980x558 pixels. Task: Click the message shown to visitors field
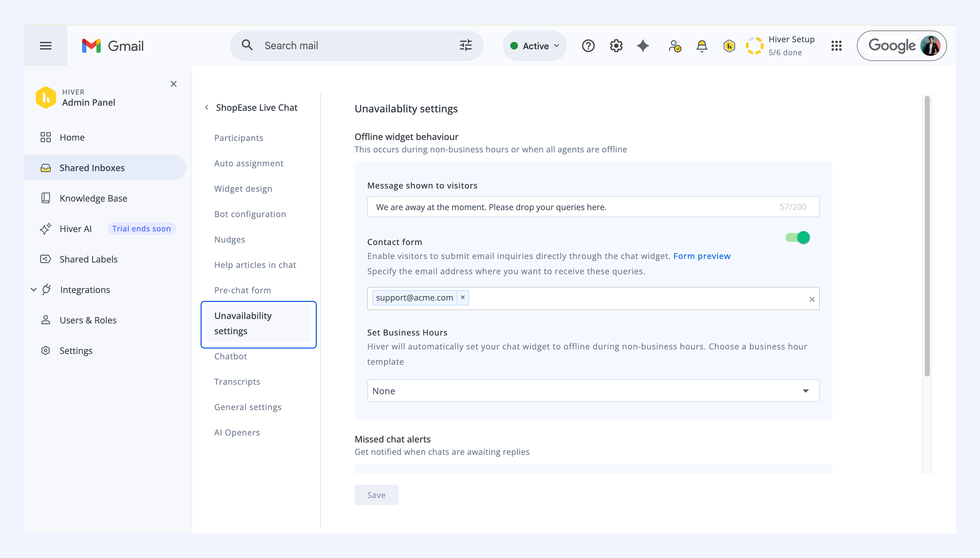(593, 207)
